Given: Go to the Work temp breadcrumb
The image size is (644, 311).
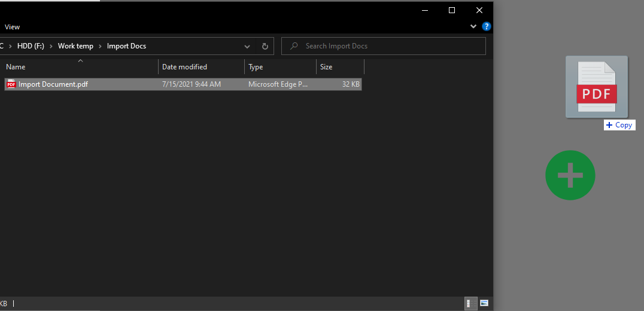Looking at the screenshot, I should pos(75,46).
